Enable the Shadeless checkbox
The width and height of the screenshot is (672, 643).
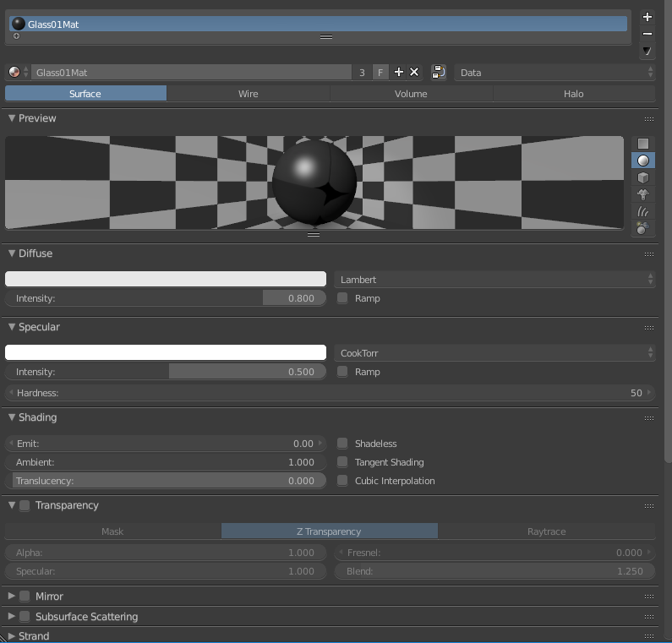(x=342, y=444)
